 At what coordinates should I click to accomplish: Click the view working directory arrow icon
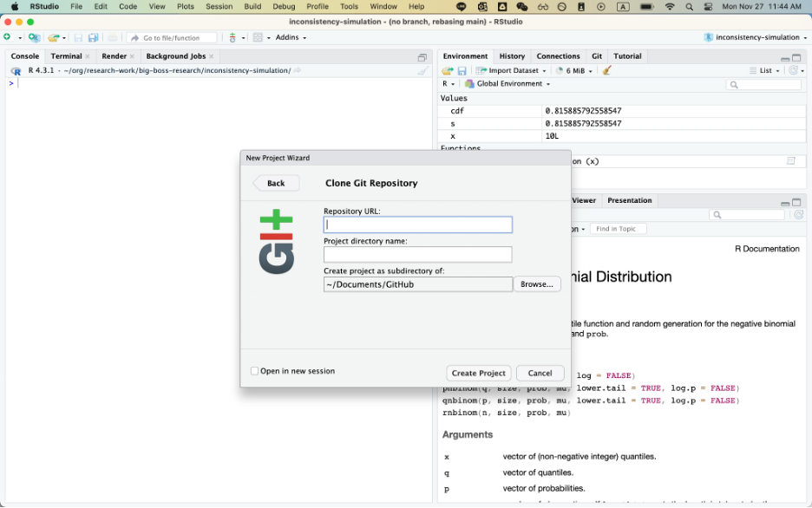[x=298, y=70]
